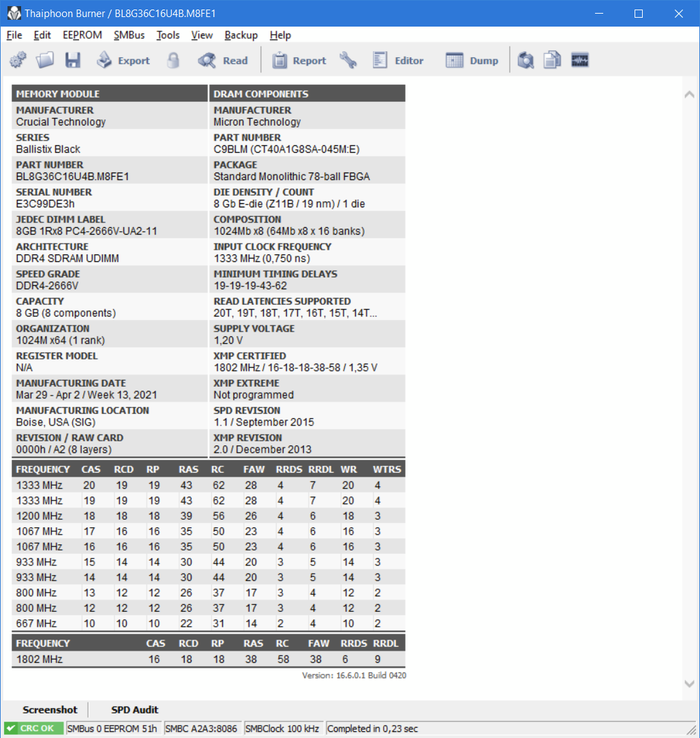Click the 1200 MHz frequency row
Image resolution: width=700 pixels, height=738 pixels.
[x=209, y=516]
